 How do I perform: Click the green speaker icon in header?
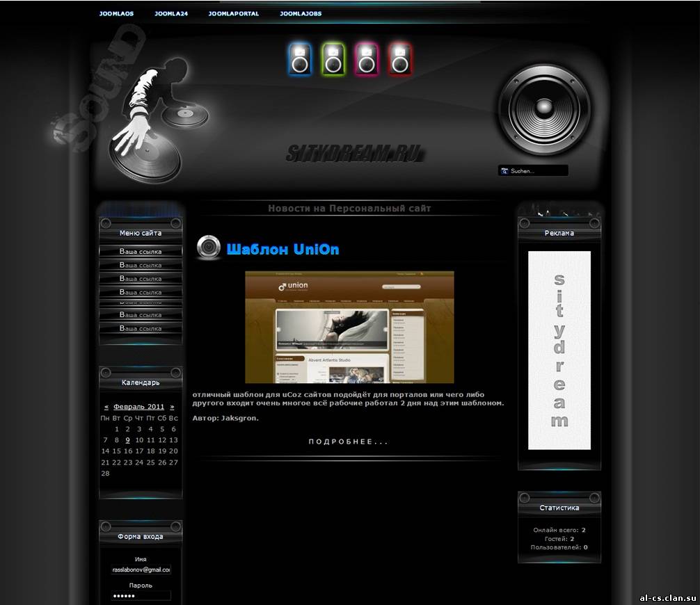click(333, 59)
